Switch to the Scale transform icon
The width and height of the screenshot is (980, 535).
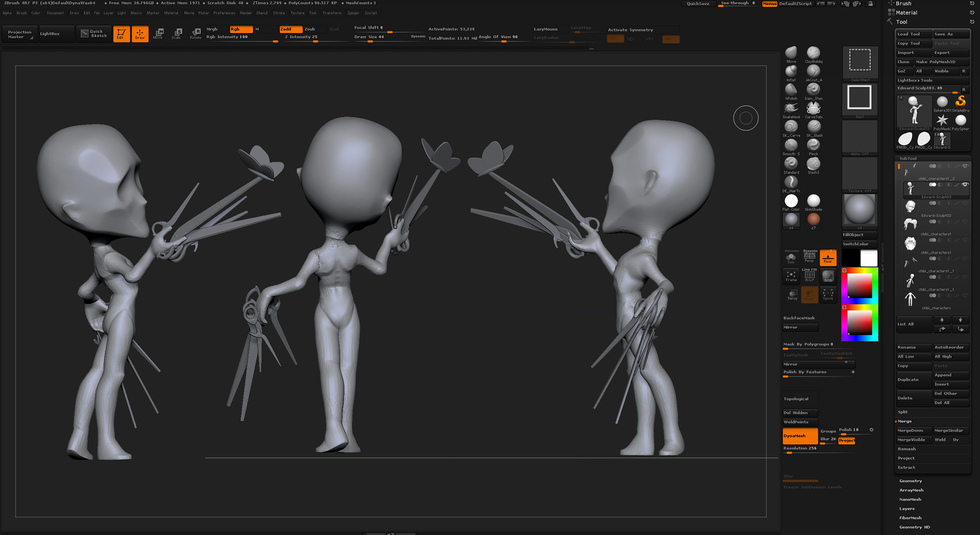click(177, 34)
